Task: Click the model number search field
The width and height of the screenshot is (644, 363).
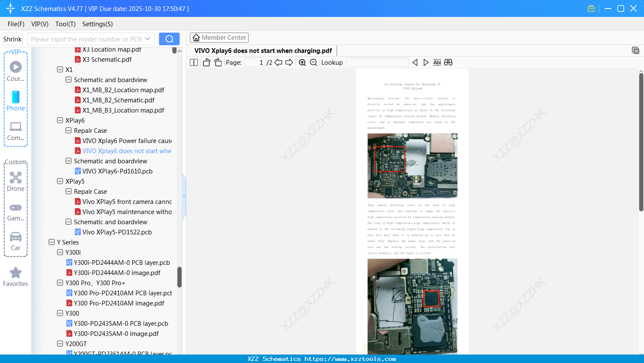Action: tap(86, 39)
